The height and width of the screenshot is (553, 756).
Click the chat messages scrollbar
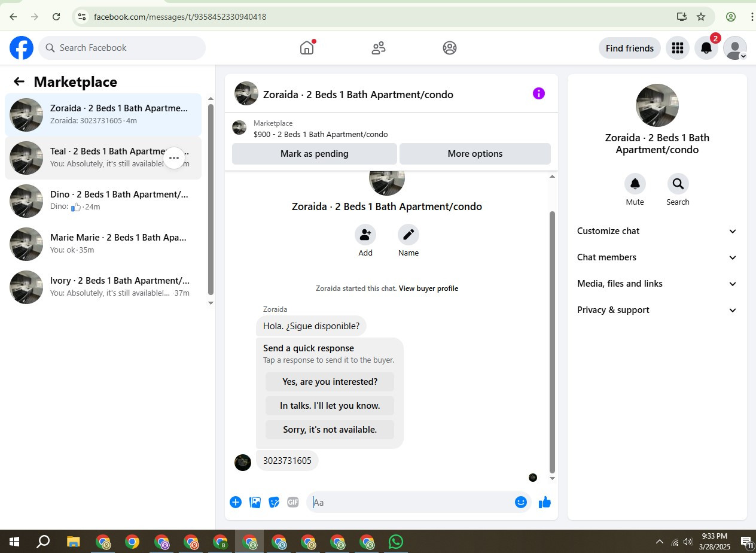pos(552,342)
